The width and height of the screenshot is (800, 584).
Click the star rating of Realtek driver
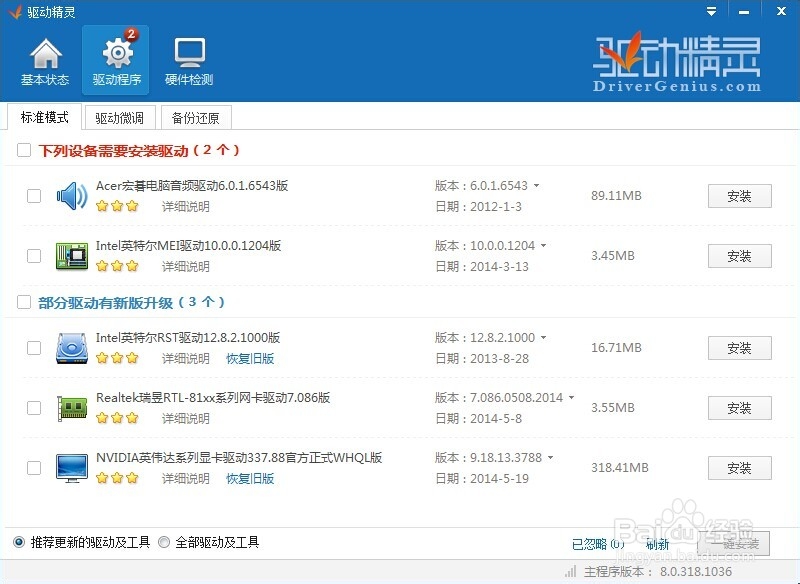pyautogui.click(x=117, y=418)
